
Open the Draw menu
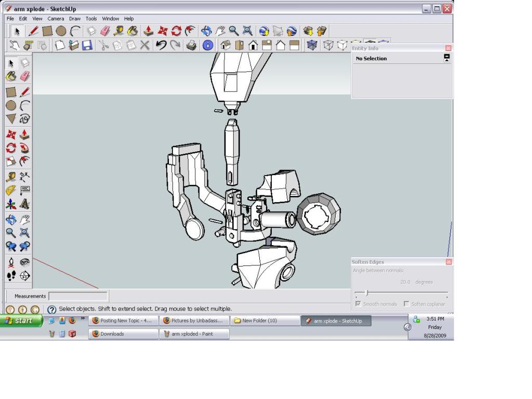75,19
